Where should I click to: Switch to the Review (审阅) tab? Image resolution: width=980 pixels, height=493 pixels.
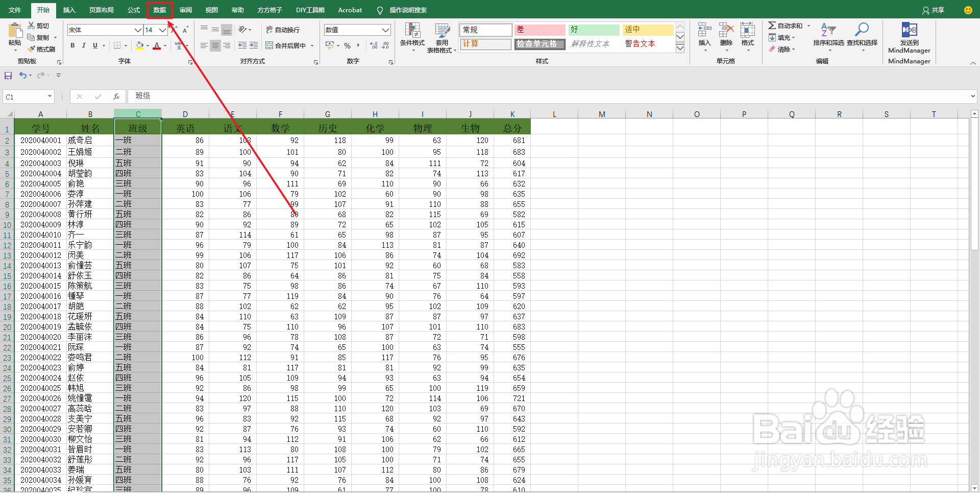186,10
